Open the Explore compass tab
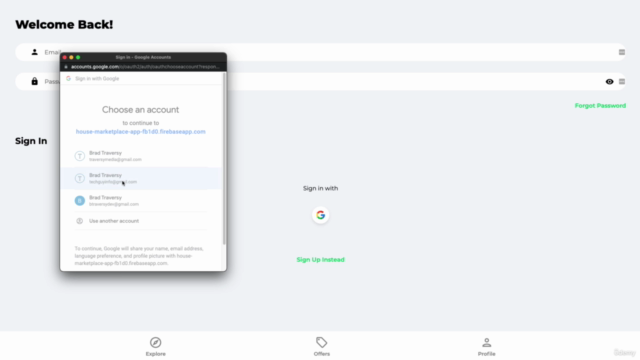The height and width of the screenshot is (360, 640). pyautogui.click(x=156, y=347)
